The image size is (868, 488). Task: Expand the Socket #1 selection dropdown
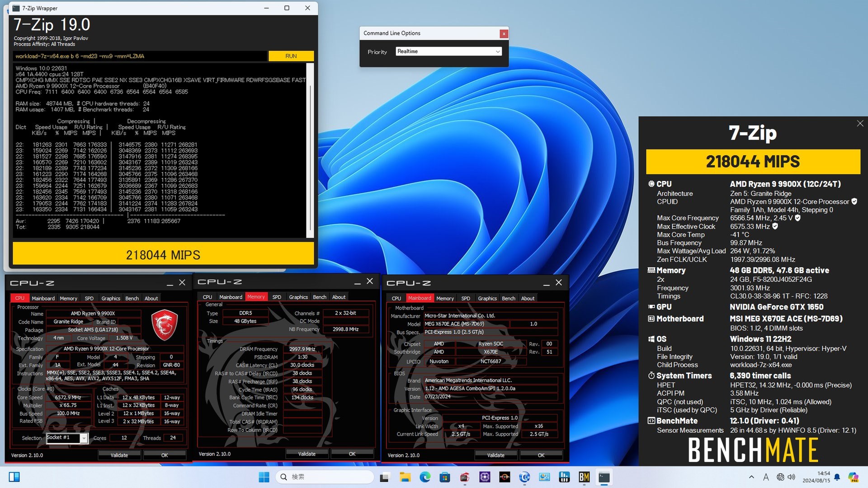point(84,438)
